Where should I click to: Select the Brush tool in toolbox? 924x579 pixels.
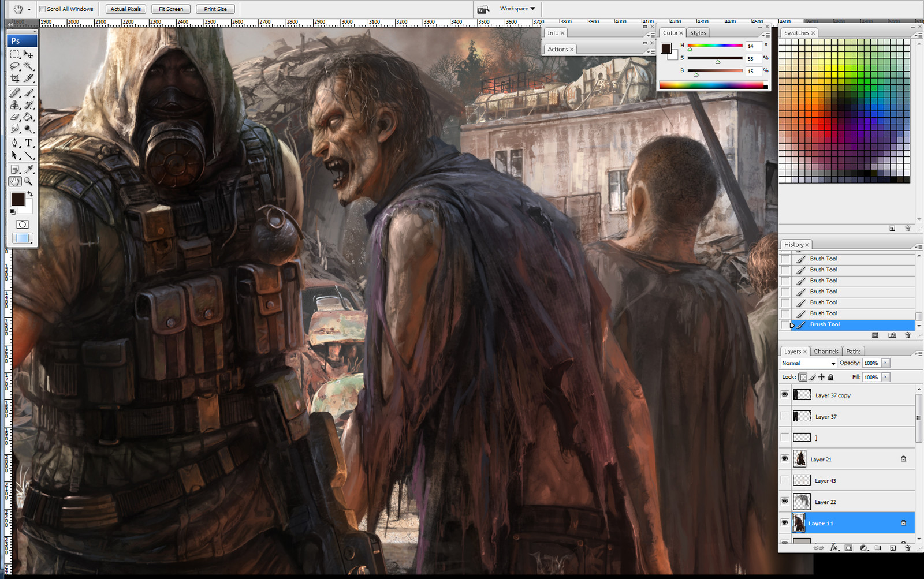tap(28, 93)
